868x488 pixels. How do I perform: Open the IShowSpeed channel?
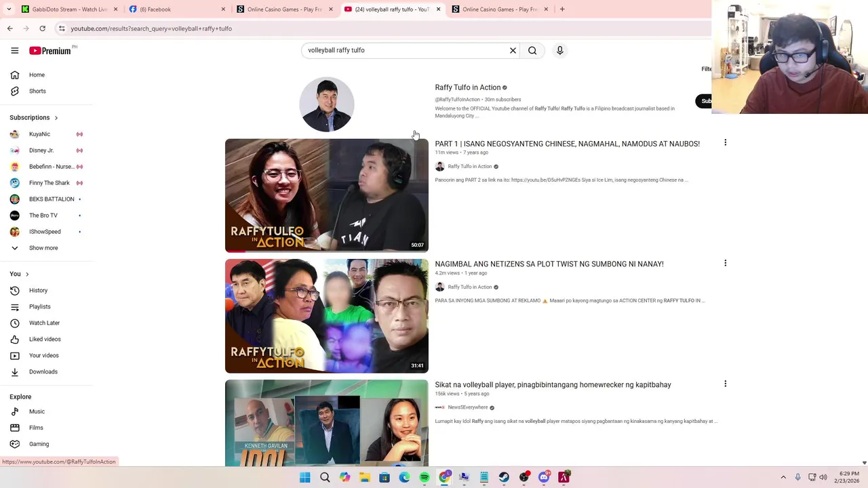(x=46, y=232)
